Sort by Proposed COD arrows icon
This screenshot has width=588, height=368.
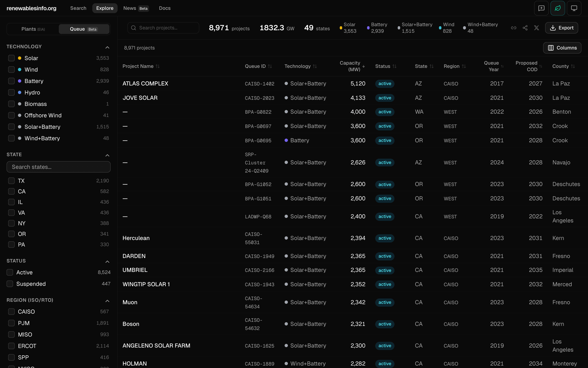(541, 66)
